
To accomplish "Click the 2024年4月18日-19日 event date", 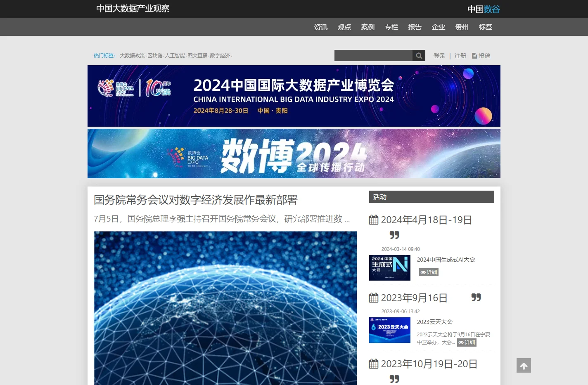I will pyautogui.click(x=426, y=220).
